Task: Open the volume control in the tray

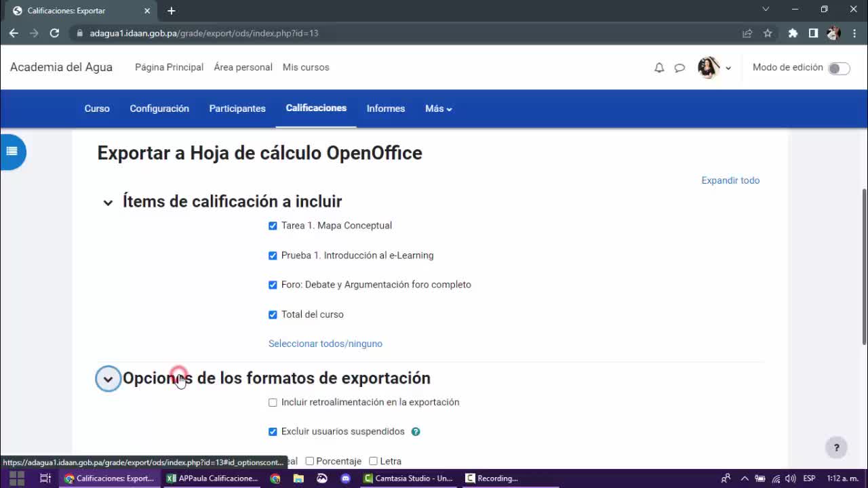Action: pyautogui.click(x=791, y=479)
